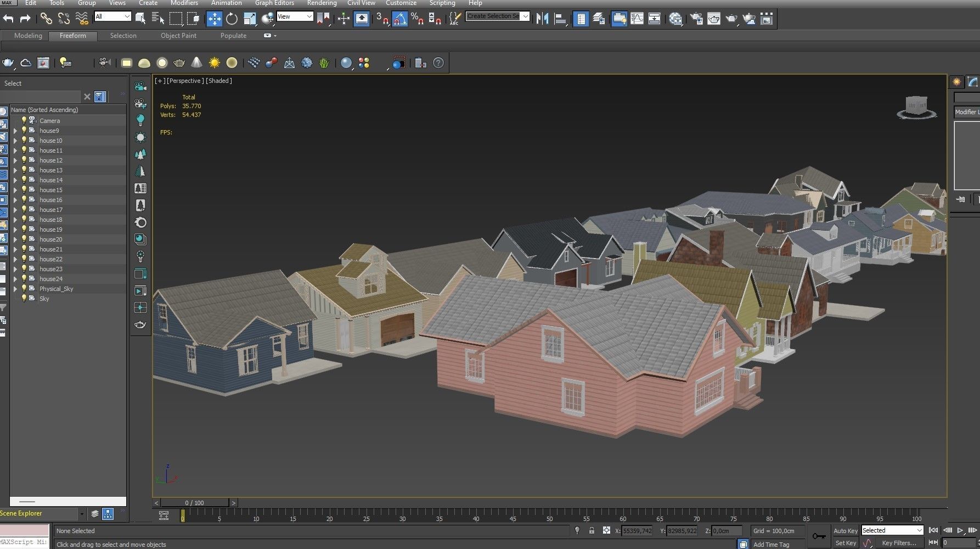
Task: Open the Rendering menu
Action: [x=322, y=3]
